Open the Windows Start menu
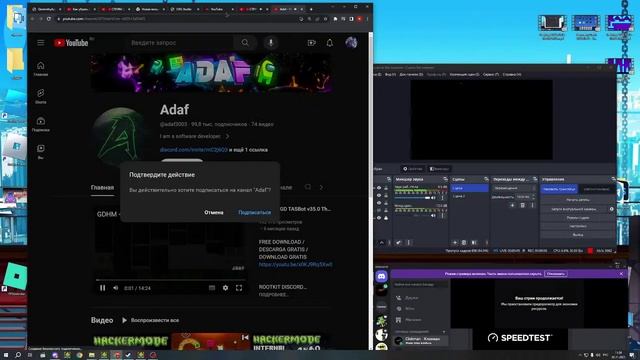 [x=5, y=355]
